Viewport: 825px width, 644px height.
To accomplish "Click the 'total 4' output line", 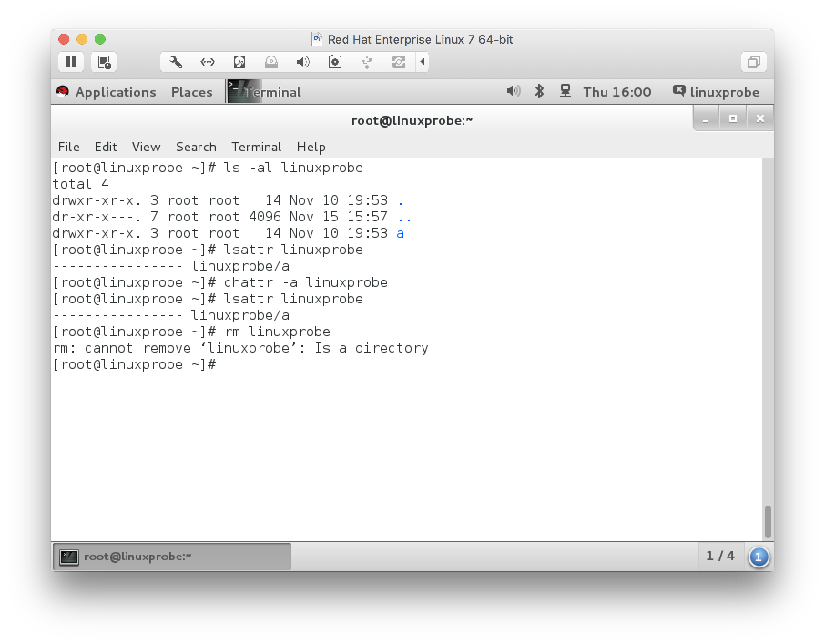I will 81,184.
